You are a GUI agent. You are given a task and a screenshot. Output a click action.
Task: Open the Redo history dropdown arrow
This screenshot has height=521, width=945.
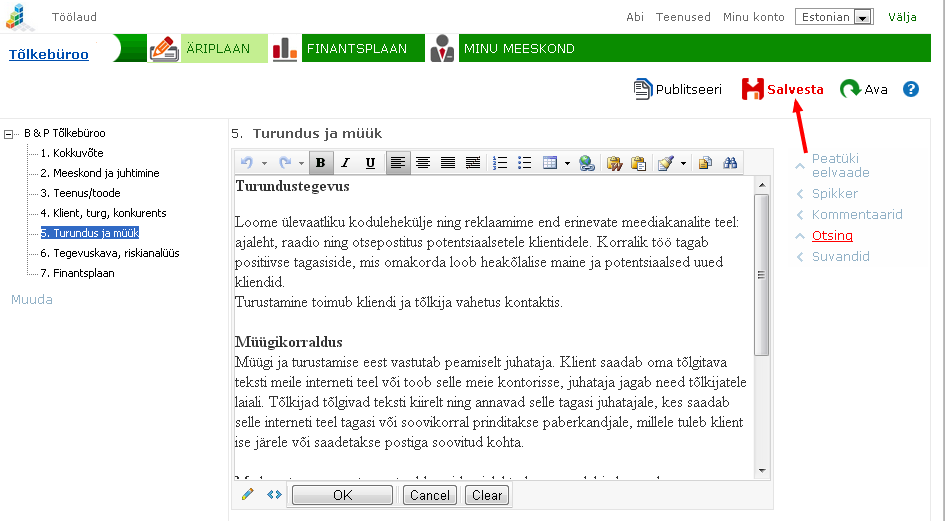coord(301,163)
